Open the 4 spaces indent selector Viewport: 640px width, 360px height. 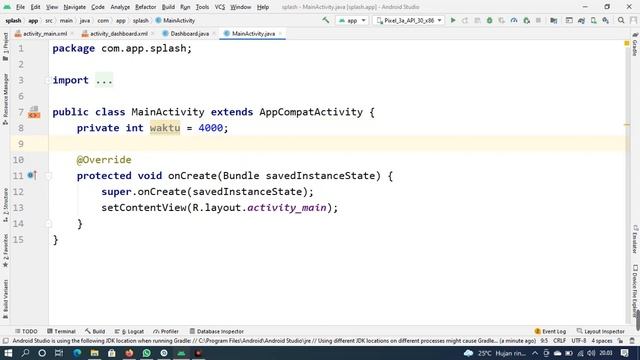(602, 341)
